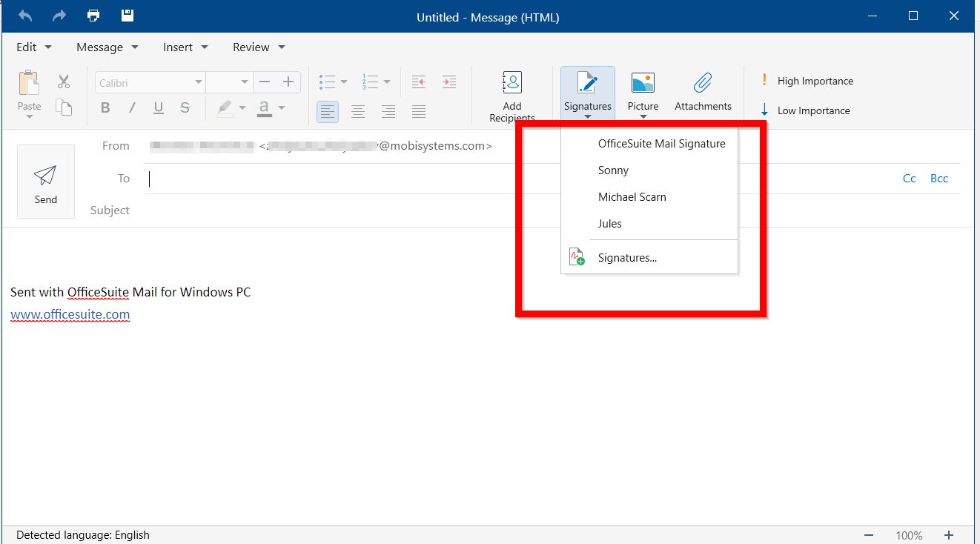Apply text highlight color
This screenshot has width=980, height=544.
(x=225, y=108)
